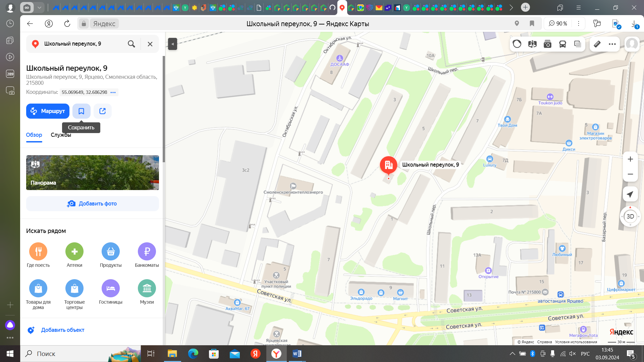Open the more map tools menu
The image size is (644, 362).
click(612, 44)
